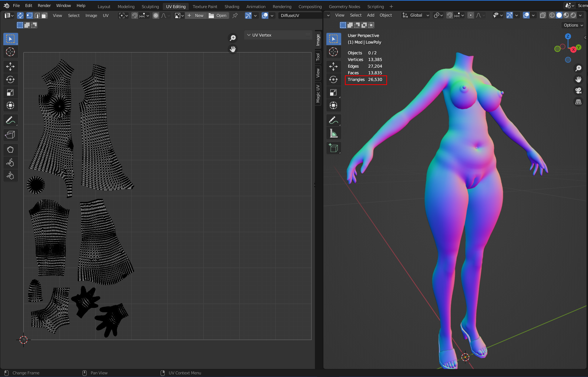Select the Cursor tool in UV editor

tap(10, 52)
